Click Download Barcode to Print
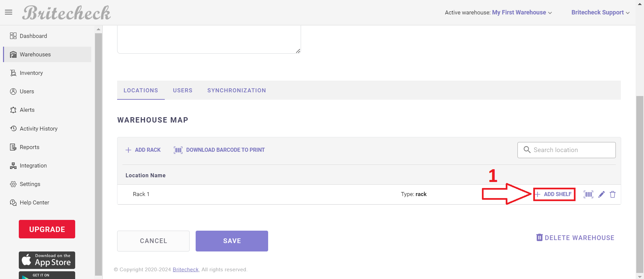This screenshot has height=279, width=644. coord(219,150)
